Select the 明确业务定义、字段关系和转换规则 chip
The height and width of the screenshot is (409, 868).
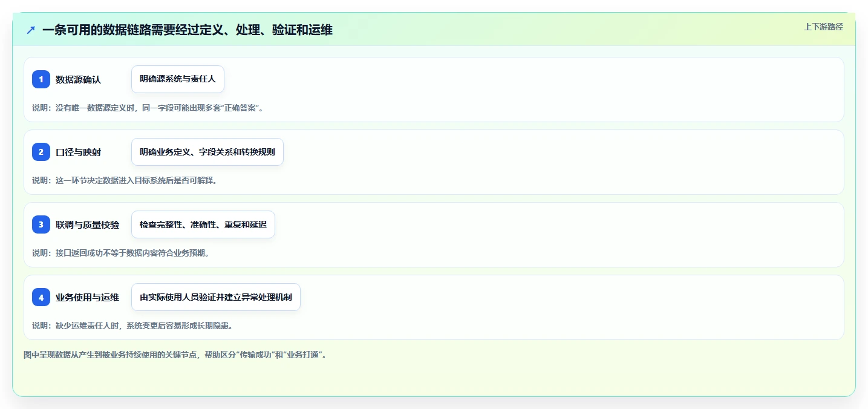207,152
